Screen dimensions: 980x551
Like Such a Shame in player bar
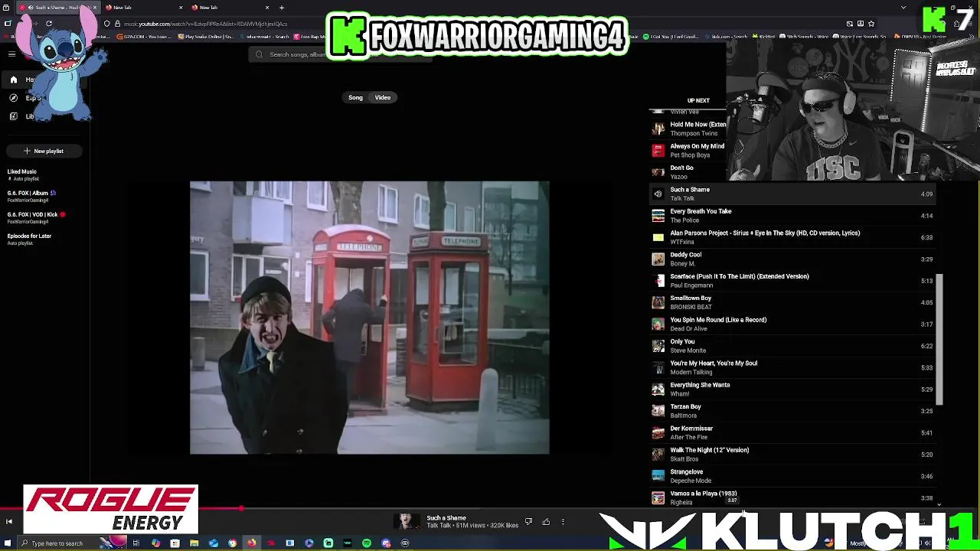[x=546, y=522]
